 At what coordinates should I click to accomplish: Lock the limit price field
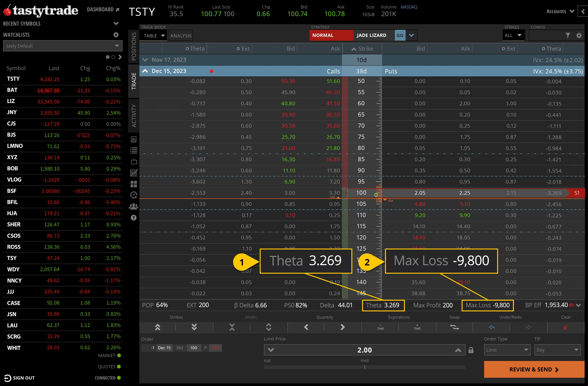tap(471, 350)
